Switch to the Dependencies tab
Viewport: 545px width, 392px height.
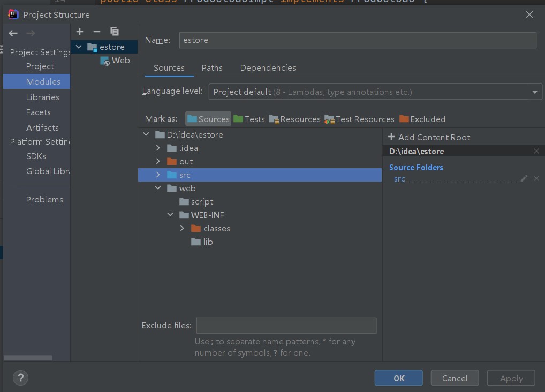(268, 68)
